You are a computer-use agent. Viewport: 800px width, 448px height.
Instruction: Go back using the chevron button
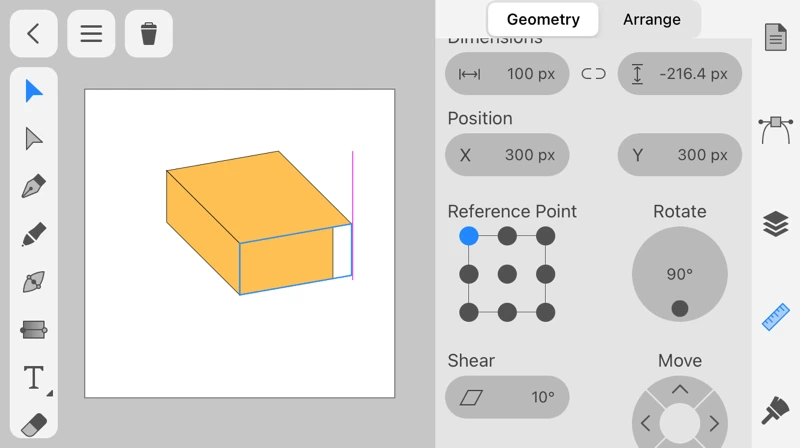pos(34,34)
